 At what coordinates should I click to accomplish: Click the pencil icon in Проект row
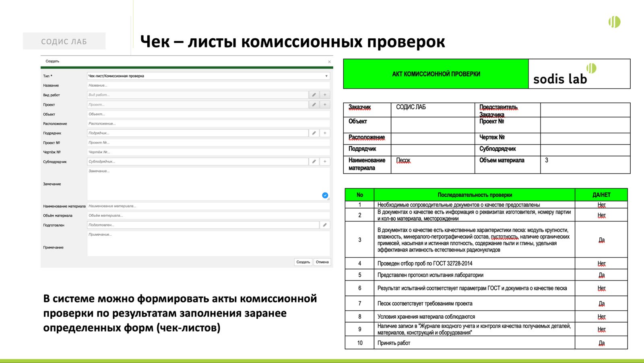pyautogui.click(x=314, y=104)
